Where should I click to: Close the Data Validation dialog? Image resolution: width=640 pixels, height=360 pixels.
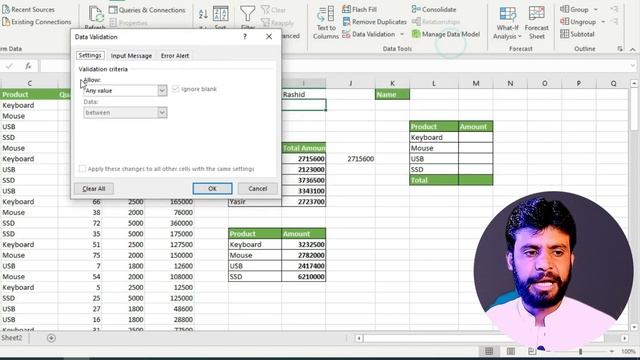tap(269, 37)
